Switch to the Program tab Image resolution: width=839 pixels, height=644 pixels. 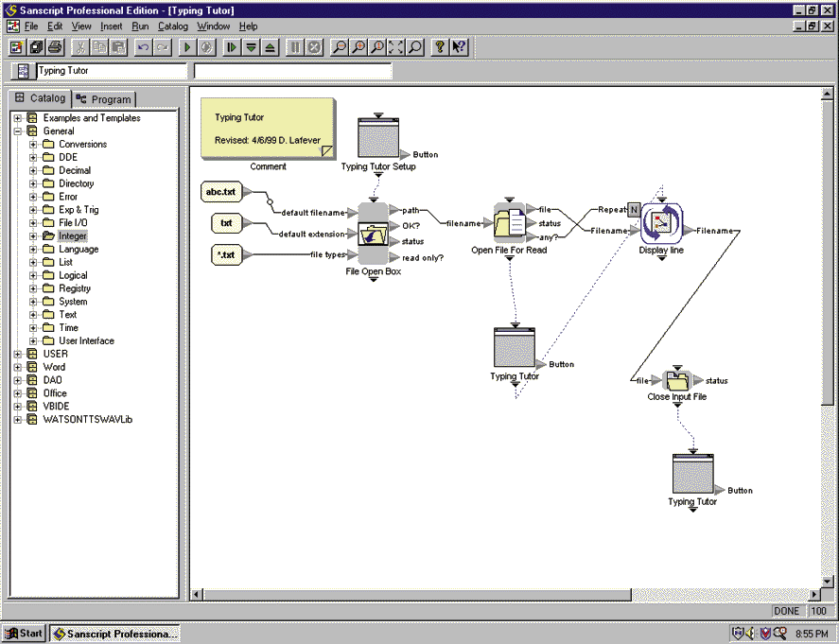(x=105, y=99)
